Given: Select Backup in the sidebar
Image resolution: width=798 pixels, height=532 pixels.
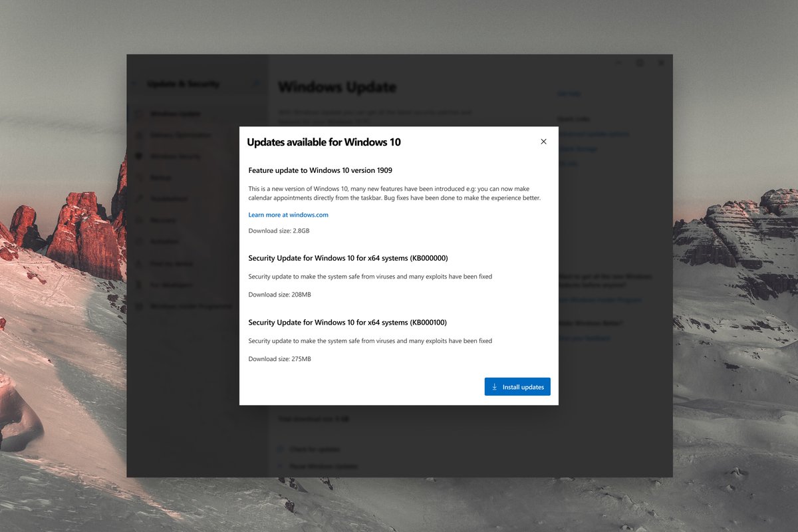Looking at the screenshot, I should coord(160,178).
